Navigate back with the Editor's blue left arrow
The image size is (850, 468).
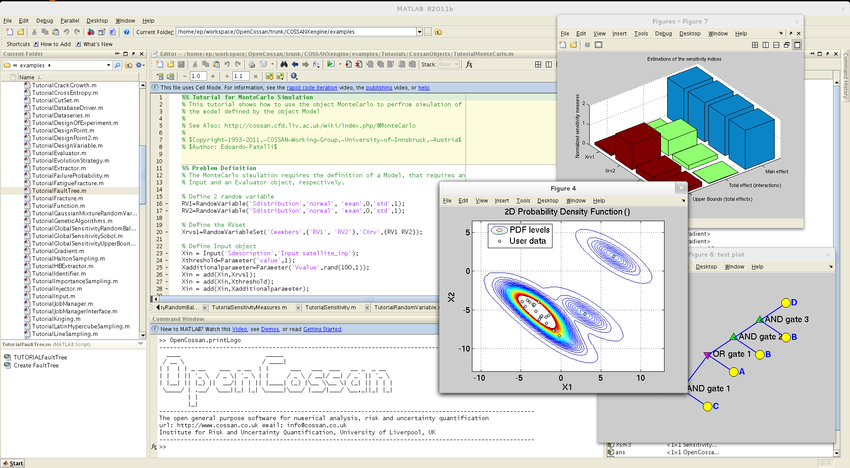tap(294, 64)
